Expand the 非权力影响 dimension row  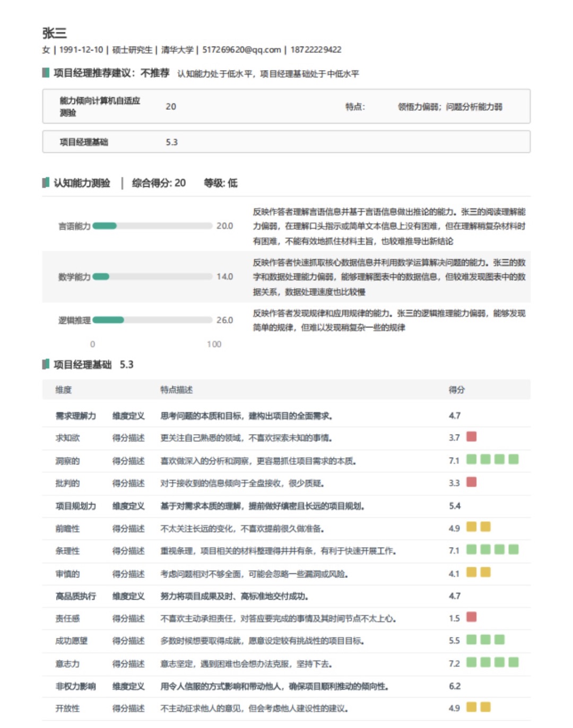tap(74, 686)
